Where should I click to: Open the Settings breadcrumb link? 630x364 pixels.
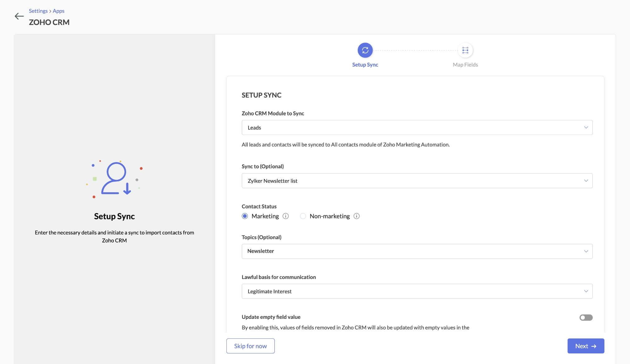click(x=38, y=11)
